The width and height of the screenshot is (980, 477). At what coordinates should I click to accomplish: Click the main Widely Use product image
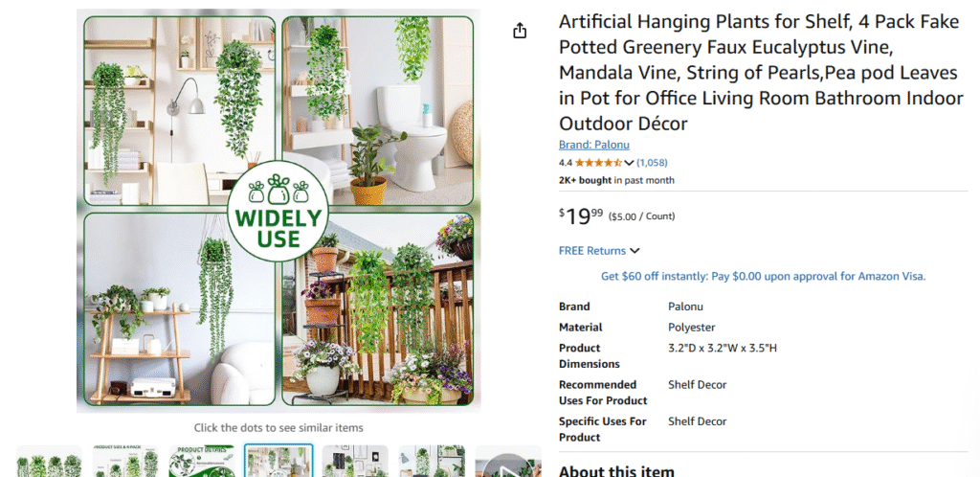(x=278, y=211)
